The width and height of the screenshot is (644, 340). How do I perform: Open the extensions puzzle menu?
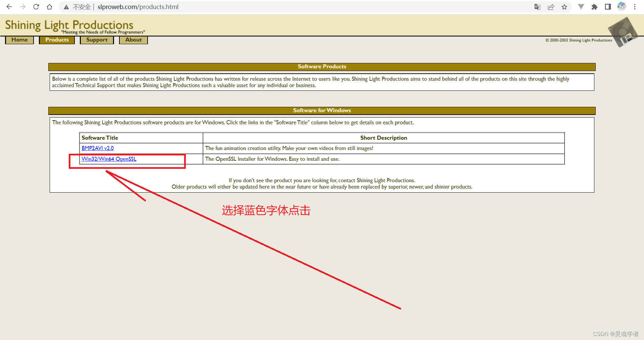coord(594,7)
